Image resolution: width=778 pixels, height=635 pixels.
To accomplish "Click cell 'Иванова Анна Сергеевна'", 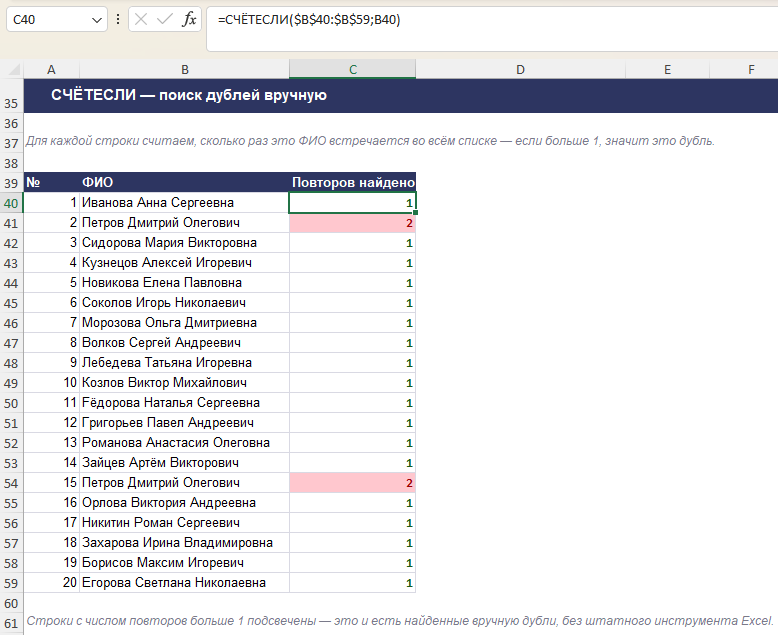I will coord(185,202).
